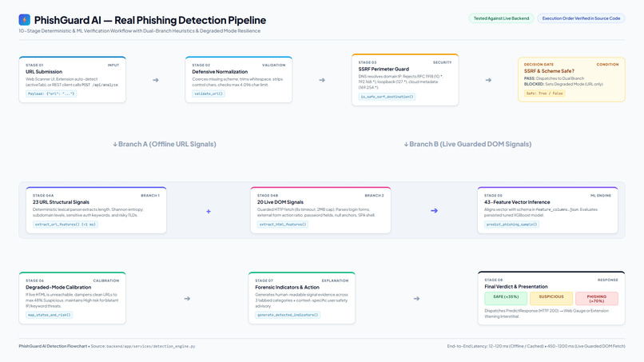644x362 pixels.
Task: Click the 'backend/app/services/detection_engine.py' source path
Action: (151, 346)
